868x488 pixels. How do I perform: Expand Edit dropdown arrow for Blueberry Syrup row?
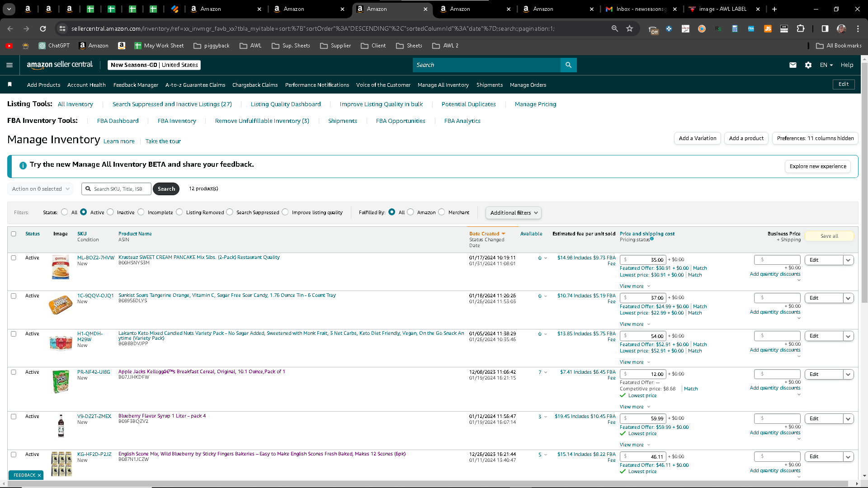coord(849,419)
